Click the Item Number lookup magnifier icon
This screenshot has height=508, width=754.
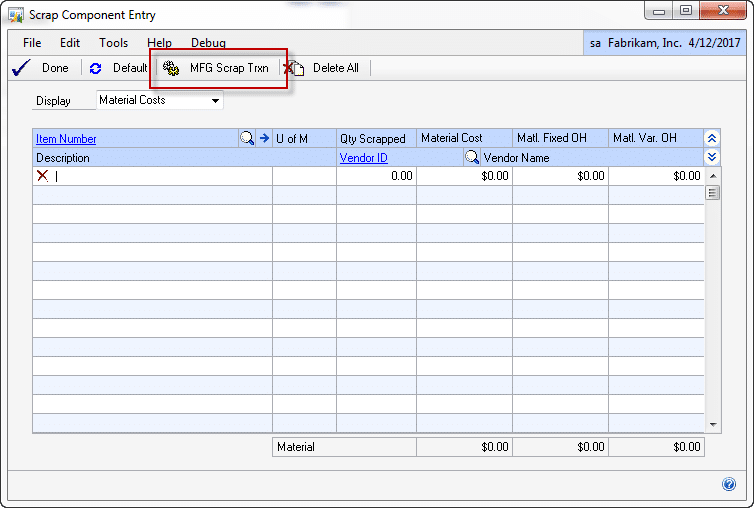click(247, 139)
